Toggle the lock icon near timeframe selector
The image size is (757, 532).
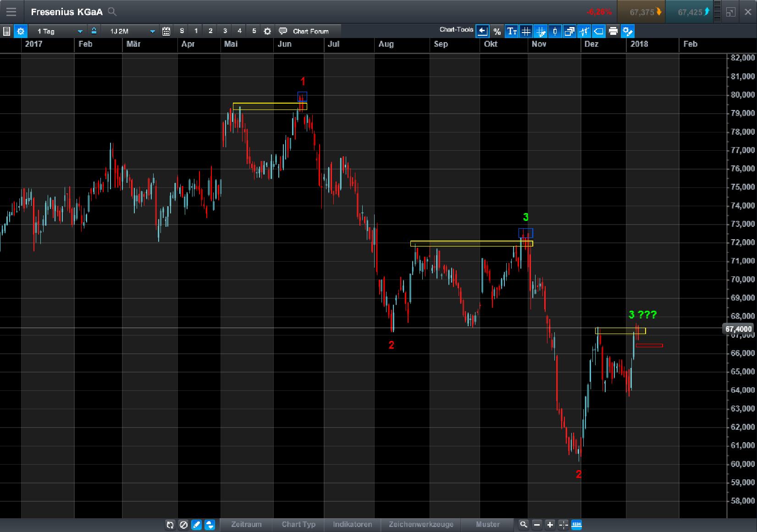pos(94,31)
